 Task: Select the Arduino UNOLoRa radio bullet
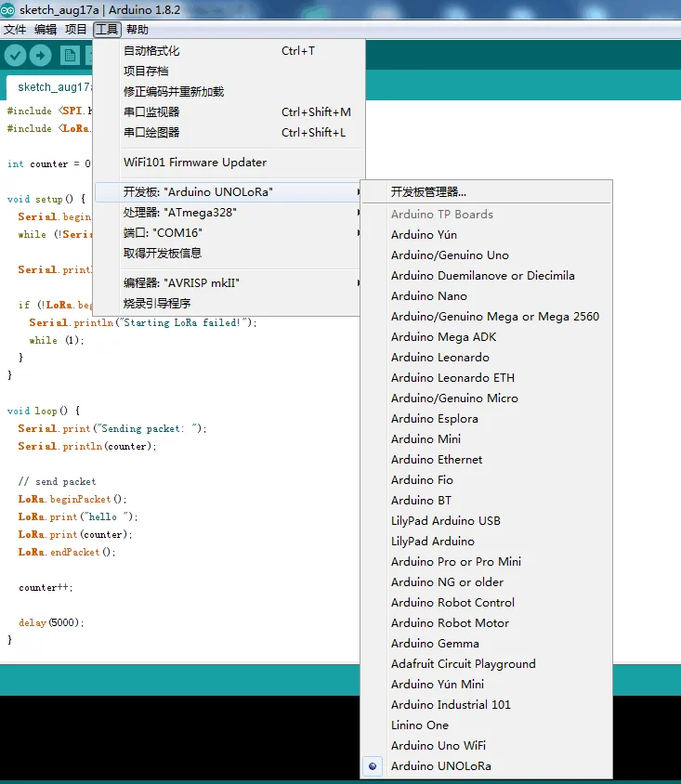[x=373, y=766]
